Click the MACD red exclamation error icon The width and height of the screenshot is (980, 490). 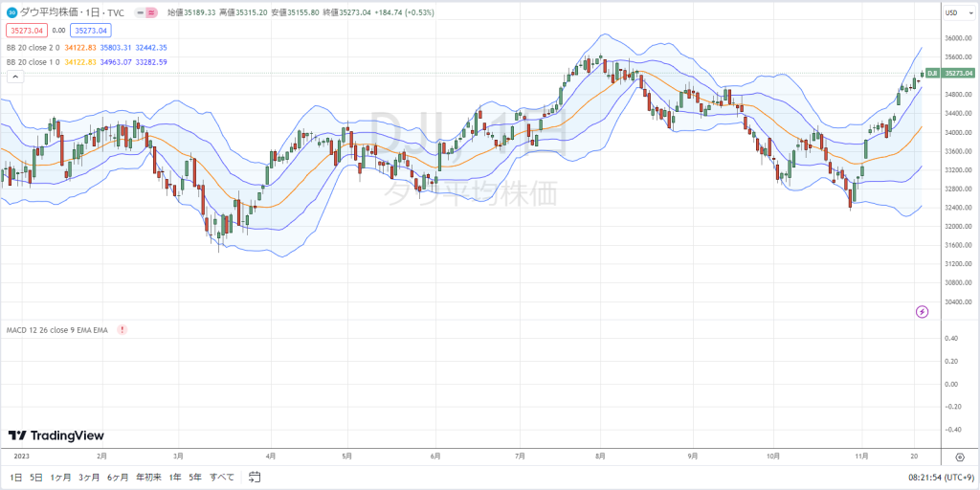point(122,329)
